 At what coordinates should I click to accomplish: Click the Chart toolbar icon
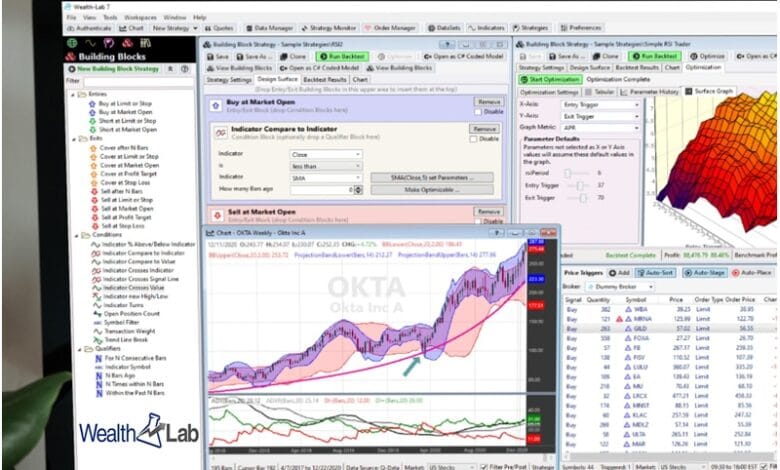pyautogui.click(x=130, y=29)
